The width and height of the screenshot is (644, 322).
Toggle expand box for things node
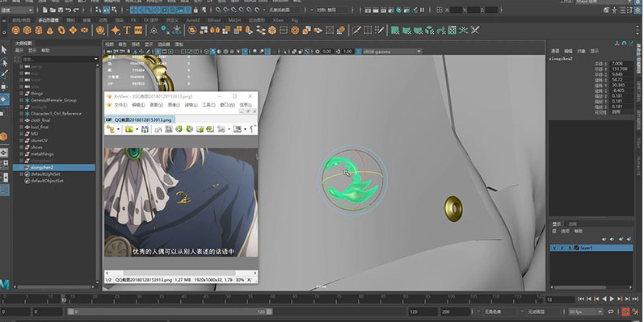tap(21, 94)
